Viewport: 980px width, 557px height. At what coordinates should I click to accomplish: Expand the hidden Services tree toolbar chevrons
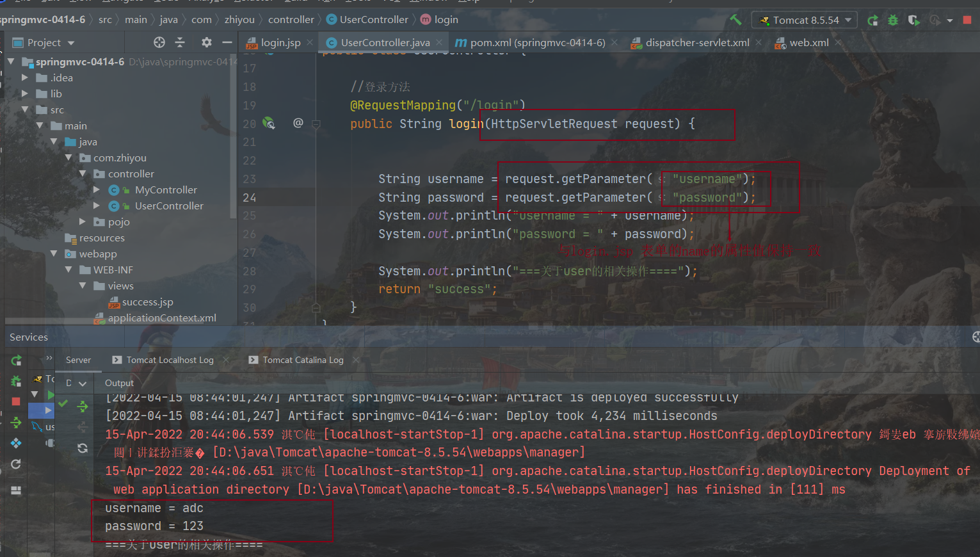49,358
